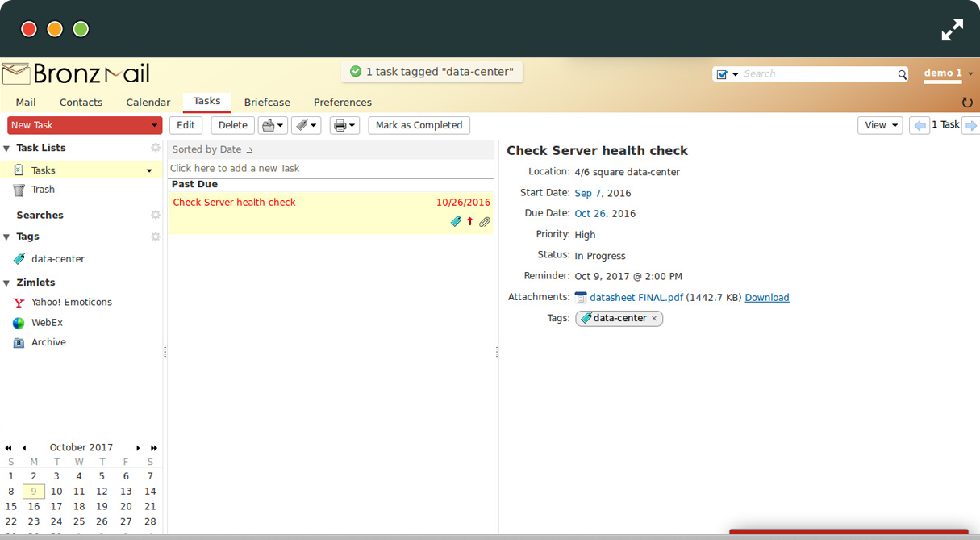
Task: Open the Move task toolbar icon
Action: click(x=272, y=126)
